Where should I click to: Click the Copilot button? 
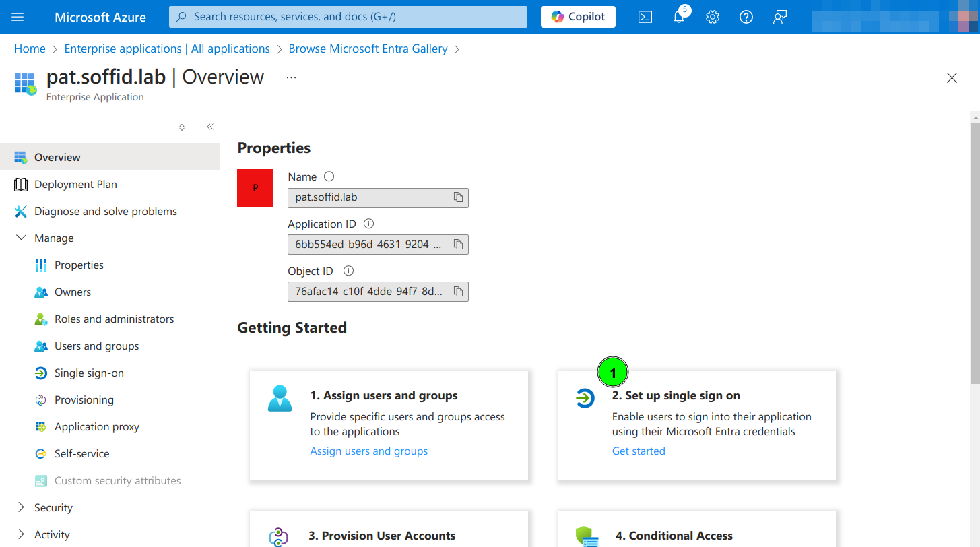coord(578,17)
